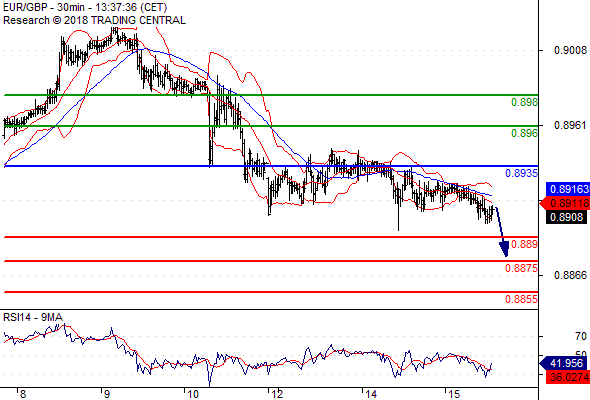Select the black 0.8908 last price tag
This screenshot has width=590, height=400.
click(x=566, y=217)
